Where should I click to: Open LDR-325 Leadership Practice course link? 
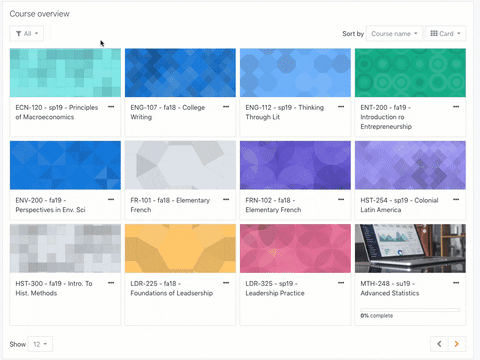point(275,288)
